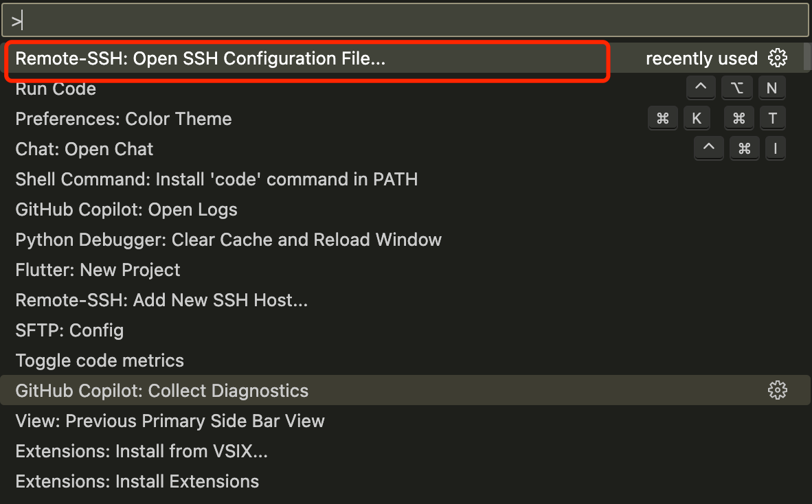Run GitHub Copilot: Collect Diagnostics
This screenshot has width=812, height=504.
click(x=405, y=391)
